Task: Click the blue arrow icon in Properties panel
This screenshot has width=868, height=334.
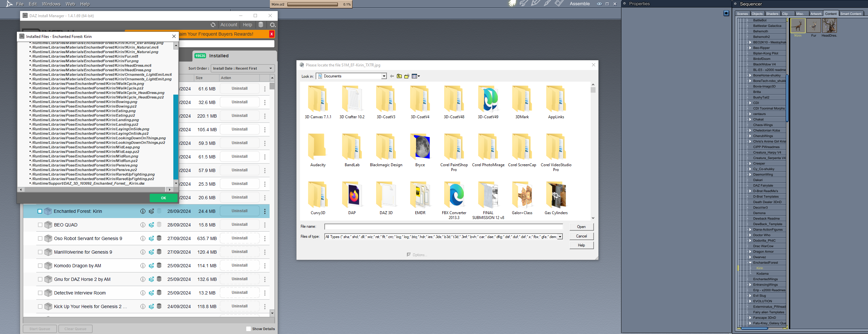Action: [726, 13]
